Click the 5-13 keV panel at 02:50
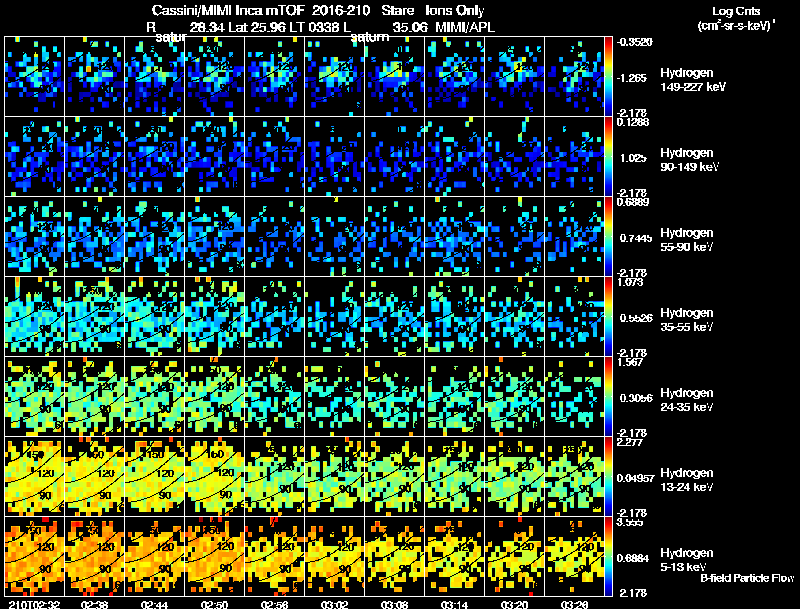Image resolution: width=800 pixels, height=609 pixels. pos(214,556)
